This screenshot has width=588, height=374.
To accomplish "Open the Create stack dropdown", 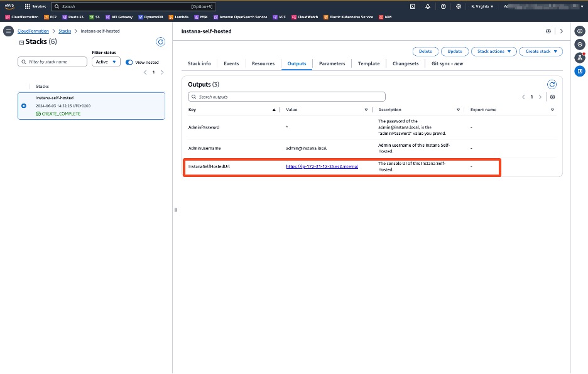I will coord(541,51).
